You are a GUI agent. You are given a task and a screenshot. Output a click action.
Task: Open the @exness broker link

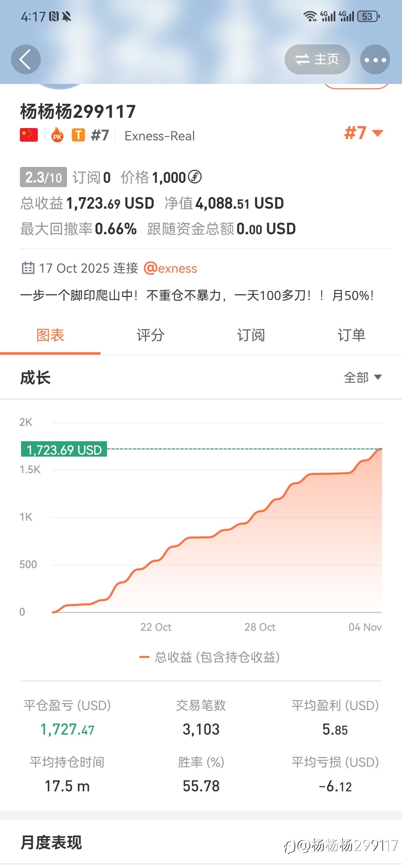click(x=170, y=268)
